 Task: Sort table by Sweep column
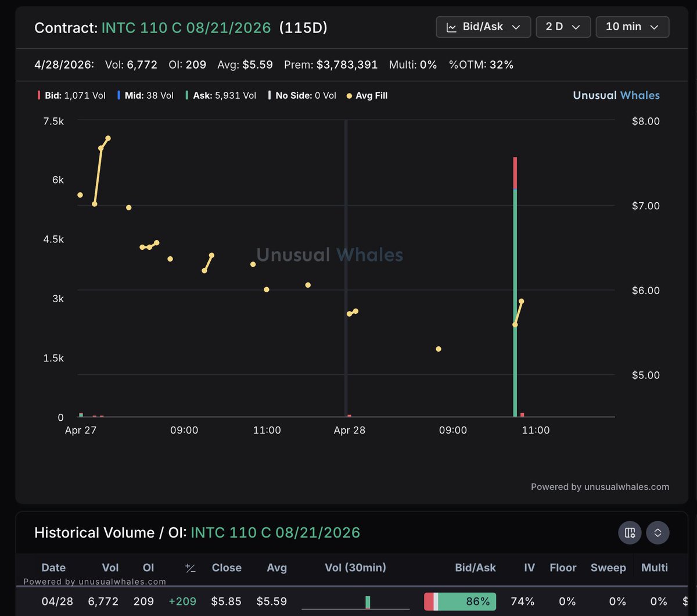(x=608, y=568)
